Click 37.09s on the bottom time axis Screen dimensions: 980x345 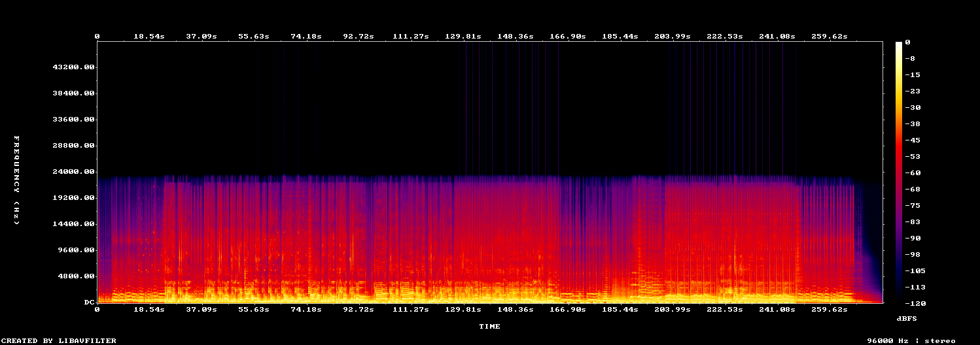pos(201,310)
